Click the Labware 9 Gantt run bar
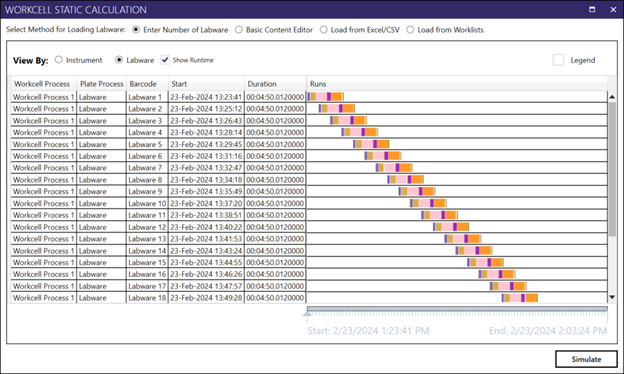 (x=417, y=191)
